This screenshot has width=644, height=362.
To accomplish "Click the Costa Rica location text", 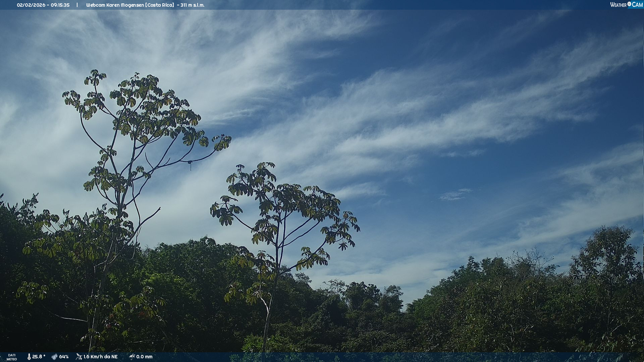I will (160, 5).
